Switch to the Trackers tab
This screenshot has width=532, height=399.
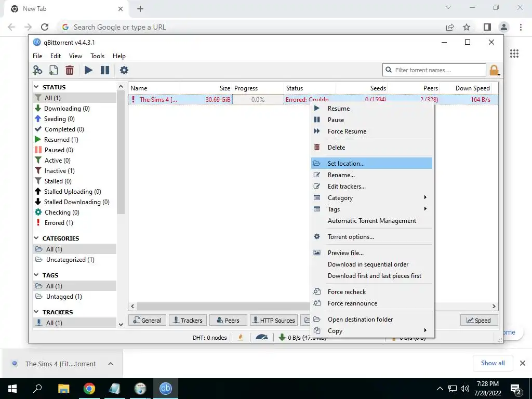pyautogui.click(x=188, y=320)
